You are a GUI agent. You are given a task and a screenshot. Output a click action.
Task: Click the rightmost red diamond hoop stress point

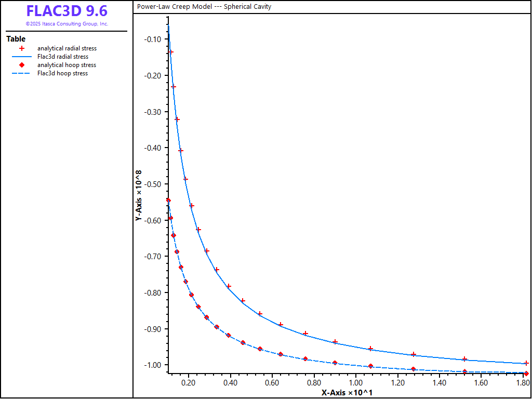click(526, 374)
